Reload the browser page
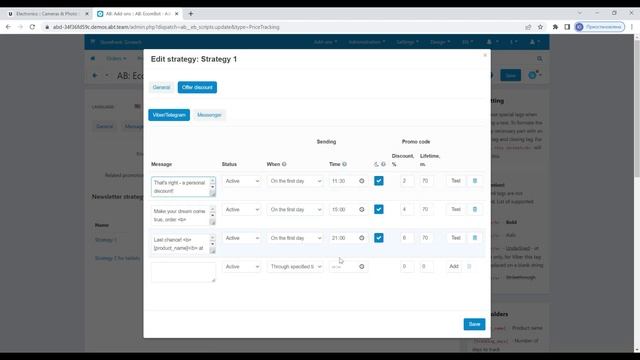 point(32,27)
